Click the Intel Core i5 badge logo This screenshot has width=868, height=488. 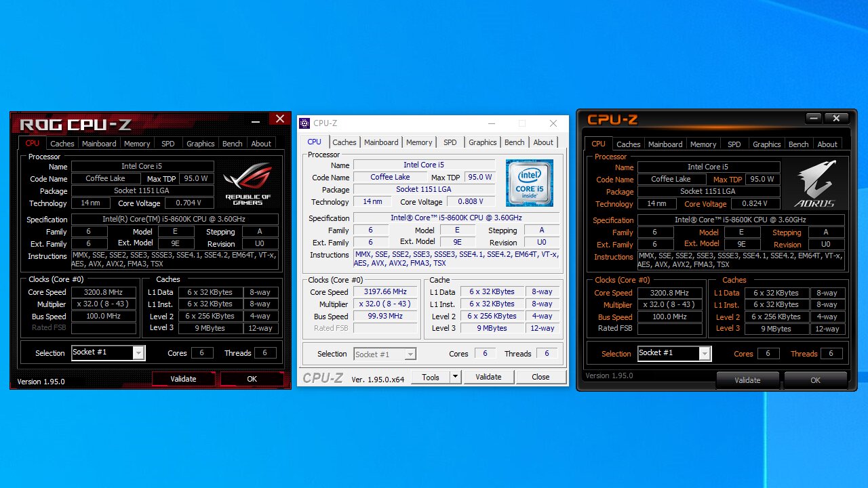530,183
